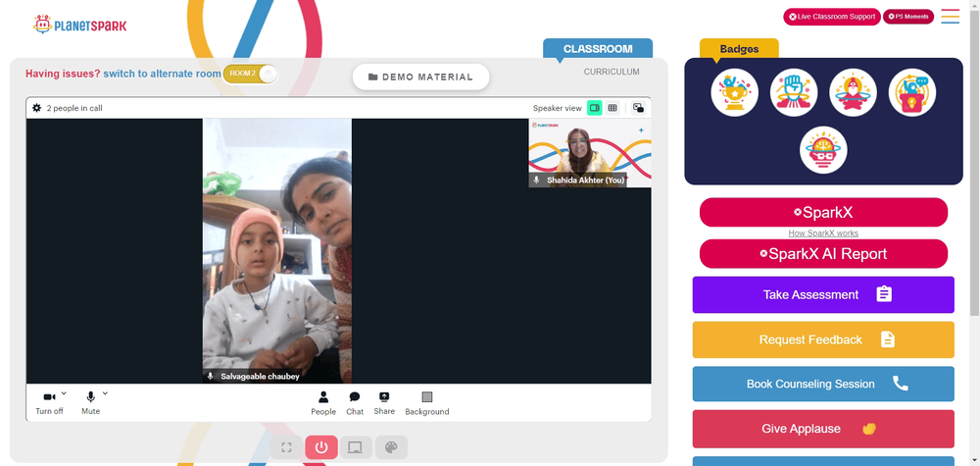This screenshot has width=980, height=466.
Task: Select the raised fist badge
Action: pos(794,92)
